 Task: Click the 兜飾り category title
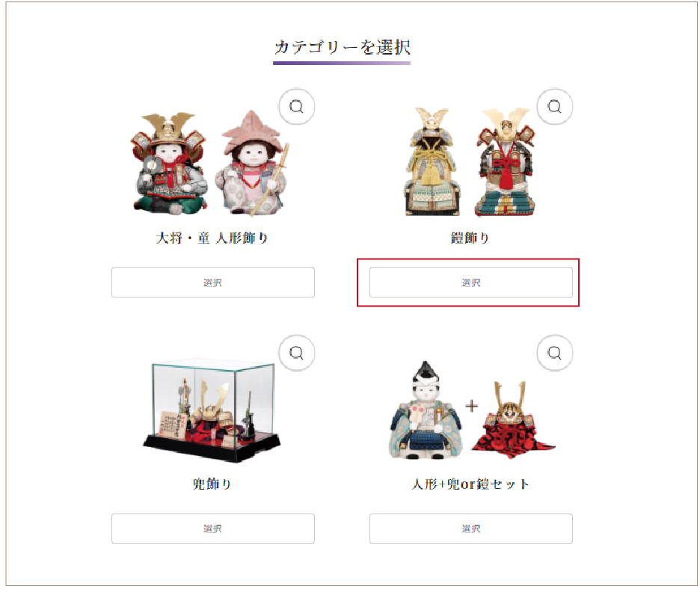212,484
